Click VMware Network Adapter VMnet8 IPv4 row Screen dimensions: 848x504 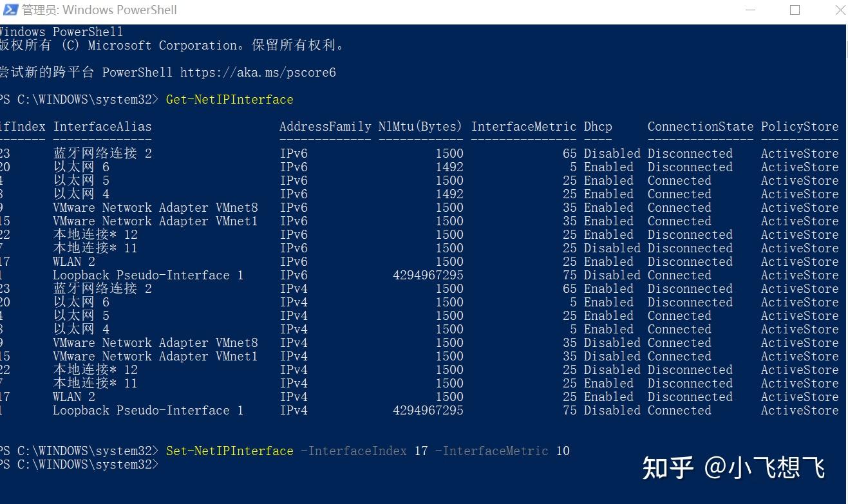419,342
